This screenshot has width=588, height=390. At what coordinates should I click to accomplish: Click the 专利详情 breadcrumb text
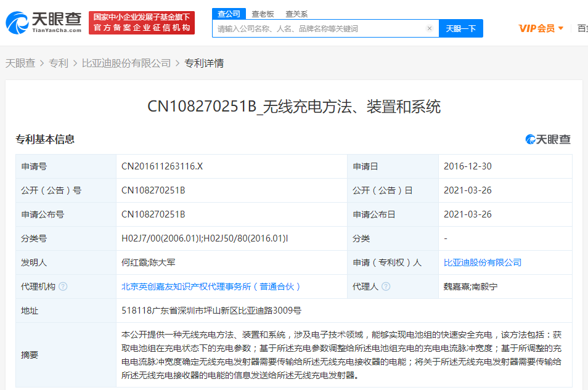(x=204, y=63)
